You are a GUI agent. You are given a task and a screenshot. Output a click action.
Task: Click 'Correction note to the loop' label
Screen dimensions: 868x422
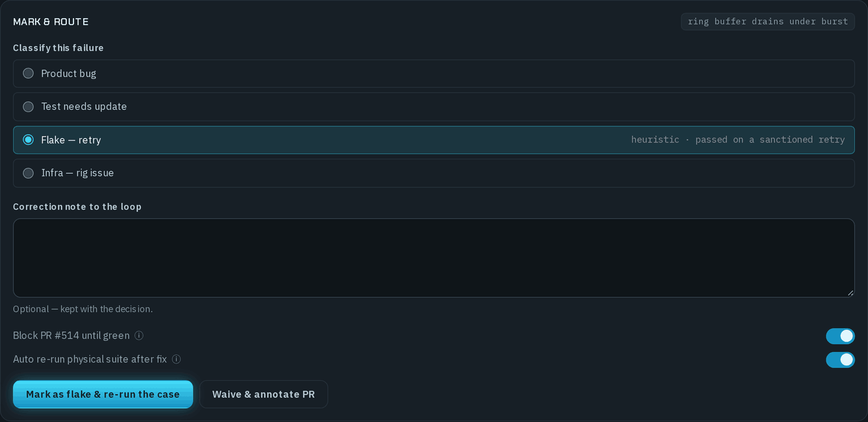(x=77, y=207)
